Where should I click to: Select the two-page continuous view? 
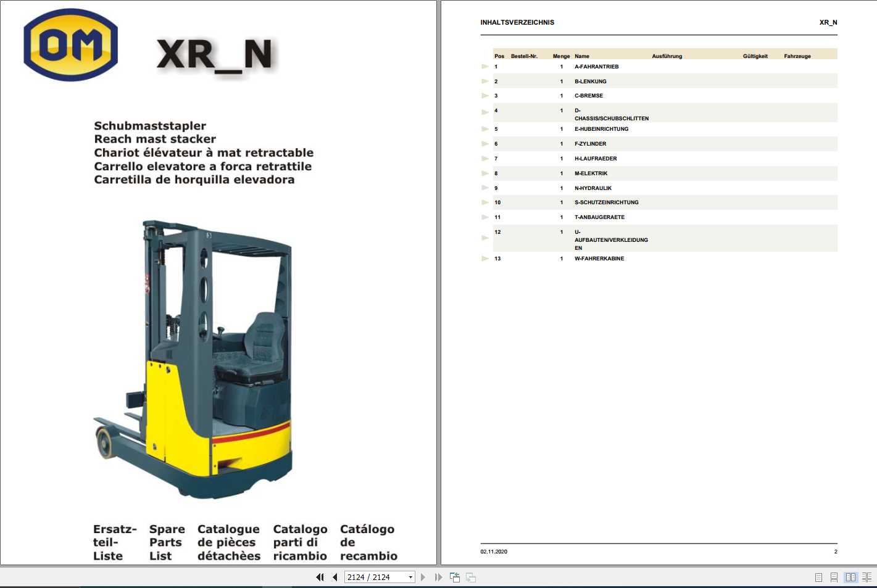click(x=867, y=578)
